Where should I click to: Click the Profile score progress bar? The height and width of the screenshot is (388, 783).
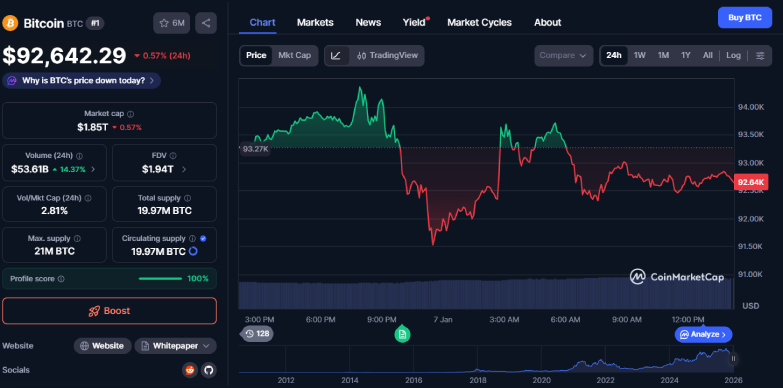[160, 279]
